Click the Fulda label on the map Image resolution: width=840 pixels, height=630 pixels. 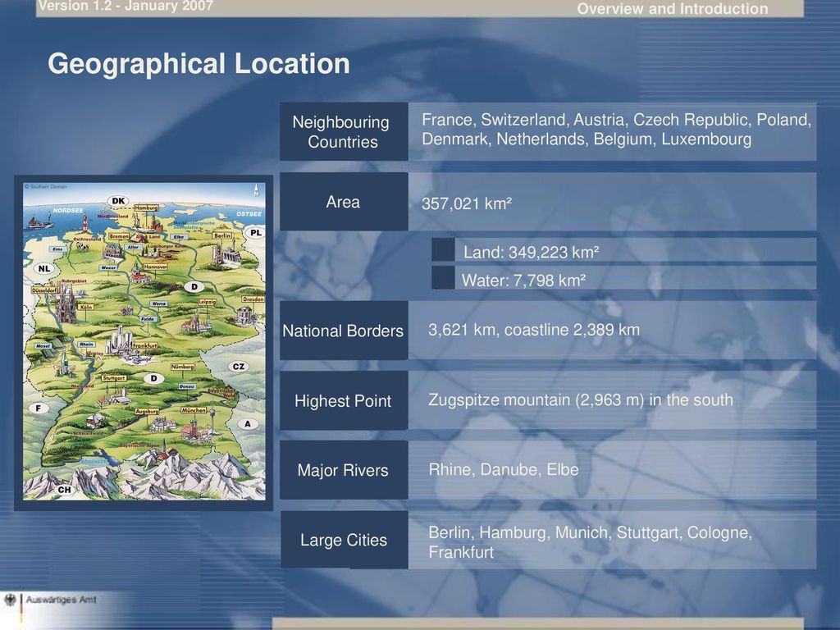pyautogui.click(x=148, y=319)
